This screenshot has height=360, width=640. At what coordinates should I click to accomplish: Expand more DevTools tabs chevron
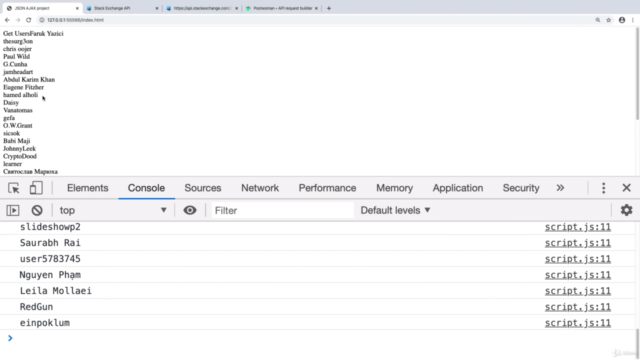[560, 188]
